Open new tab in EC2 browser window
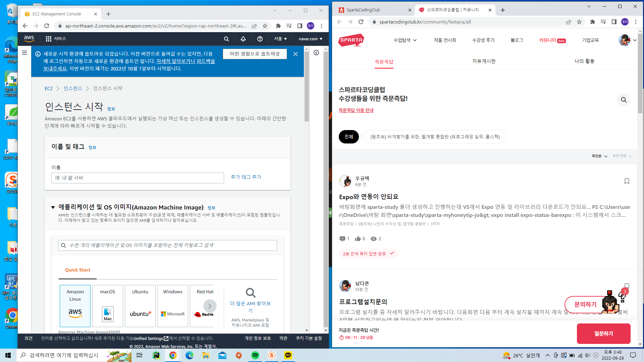 (x=108, y=14)
